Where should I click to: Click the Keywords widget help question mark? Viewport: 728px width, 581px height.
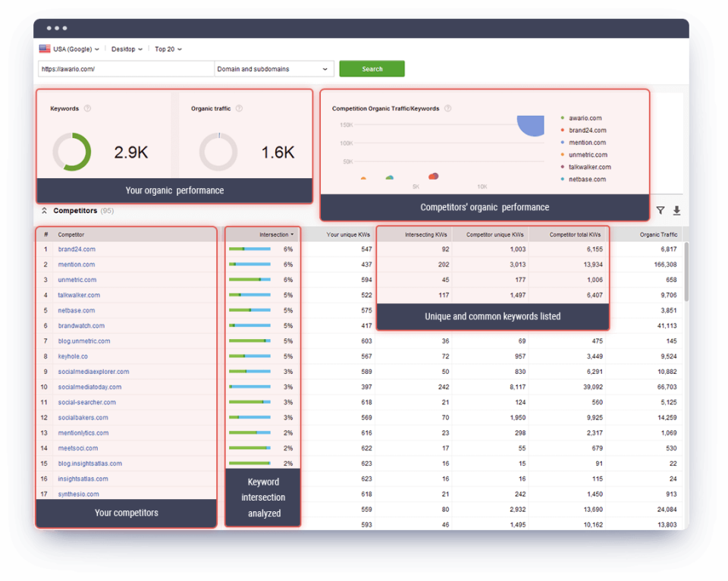86,108
